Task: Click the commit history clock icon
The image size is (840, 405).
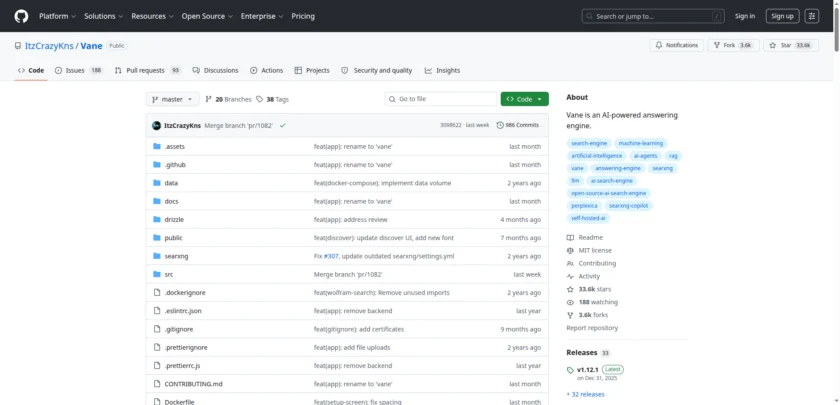Action: 500,125
